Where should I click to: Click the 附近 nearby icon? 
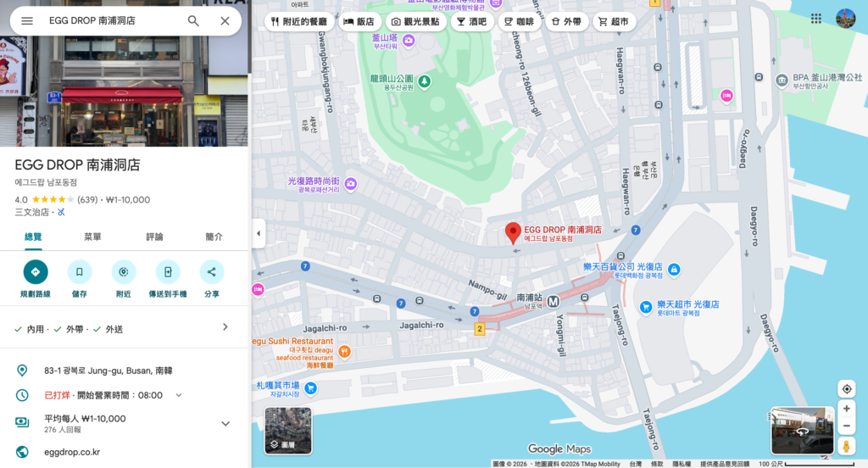[x=124, y=272]
